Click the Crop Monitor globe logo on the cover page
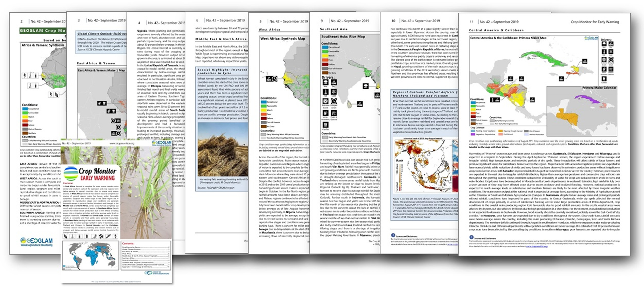The width and height of the screenshot is (644, 287). (71, 173)
